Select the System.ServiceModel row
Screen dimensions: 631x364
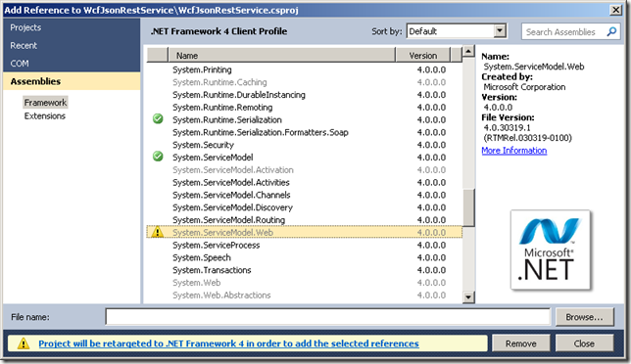[304, 158]
